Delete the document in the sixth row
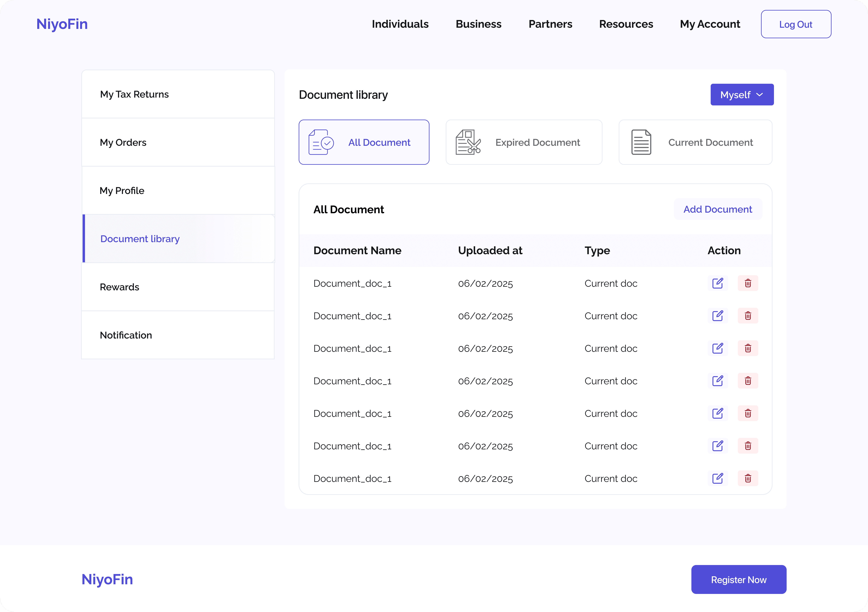This screenshot has width=868, height=612. (747, 446)
